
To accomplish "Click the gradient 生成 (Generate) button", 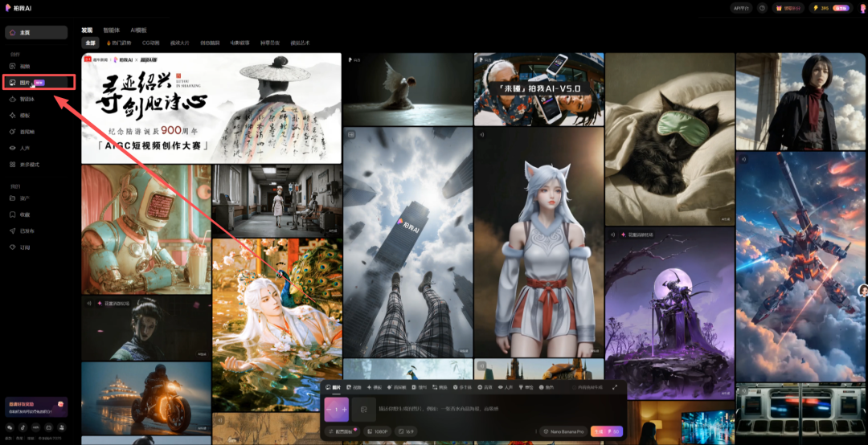I will point(607,431).
